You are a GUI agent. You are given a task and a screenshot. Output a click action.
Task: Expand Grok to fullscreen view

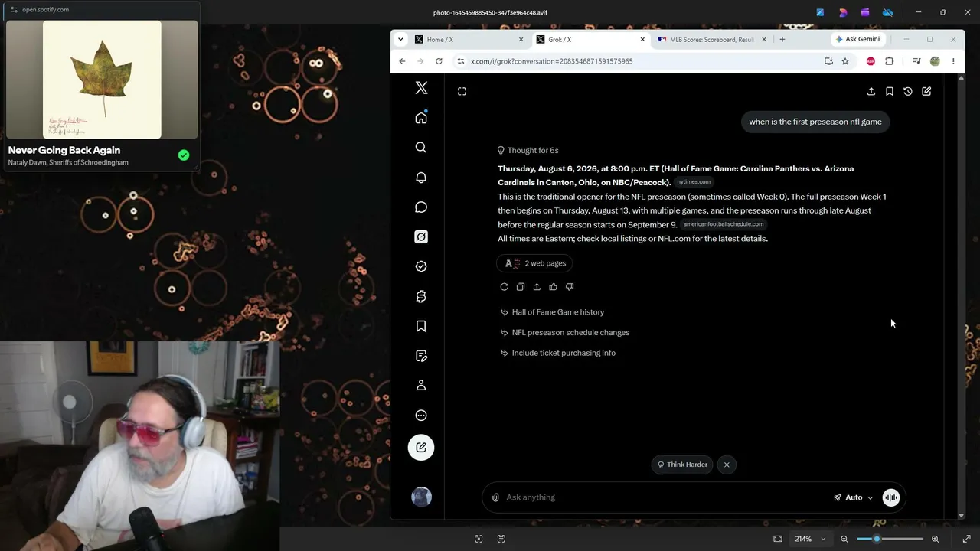pos(462,91)
